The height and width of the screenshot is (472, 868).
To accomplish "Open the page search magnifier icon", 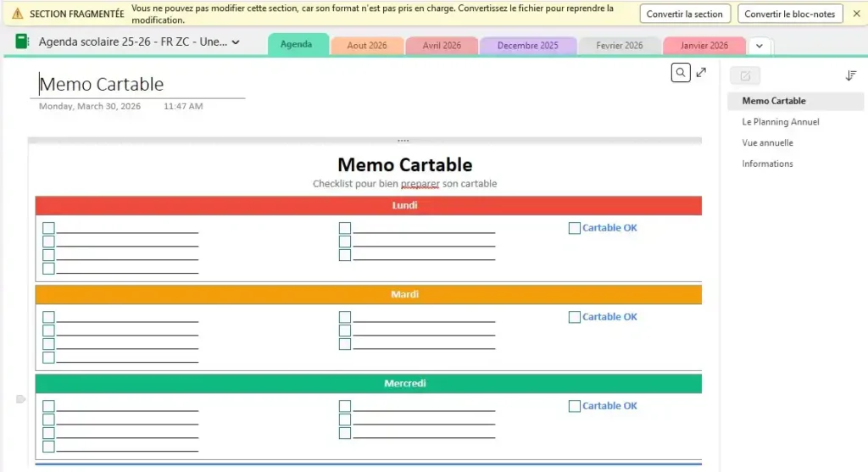I will (681, 73).
